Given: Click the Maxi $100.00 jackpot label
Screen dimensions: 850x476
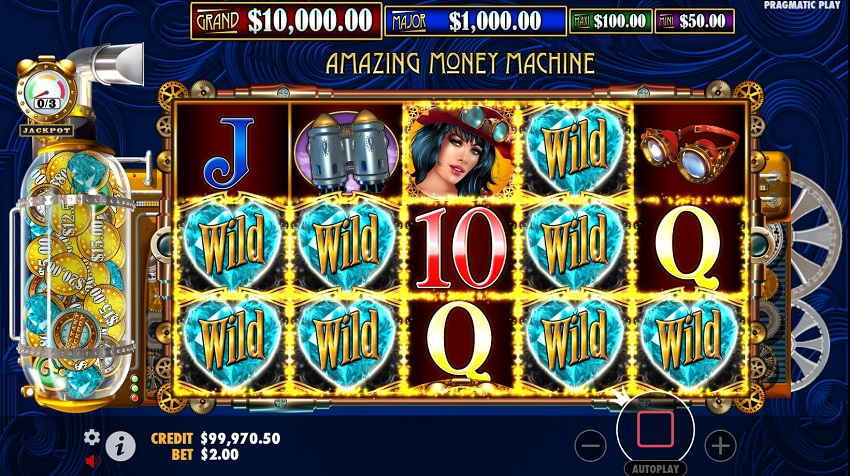Looking at the screenshot, I should 610,21.
